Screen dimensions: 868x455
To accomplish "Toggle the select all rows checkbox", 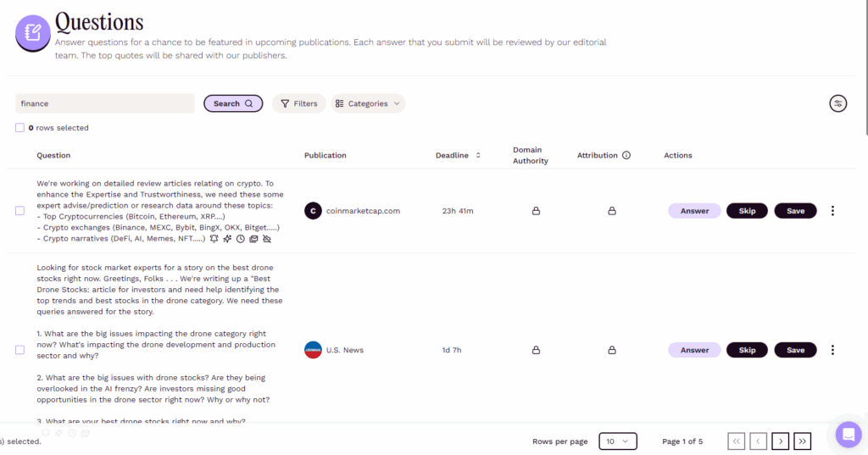I will (19, 128).
